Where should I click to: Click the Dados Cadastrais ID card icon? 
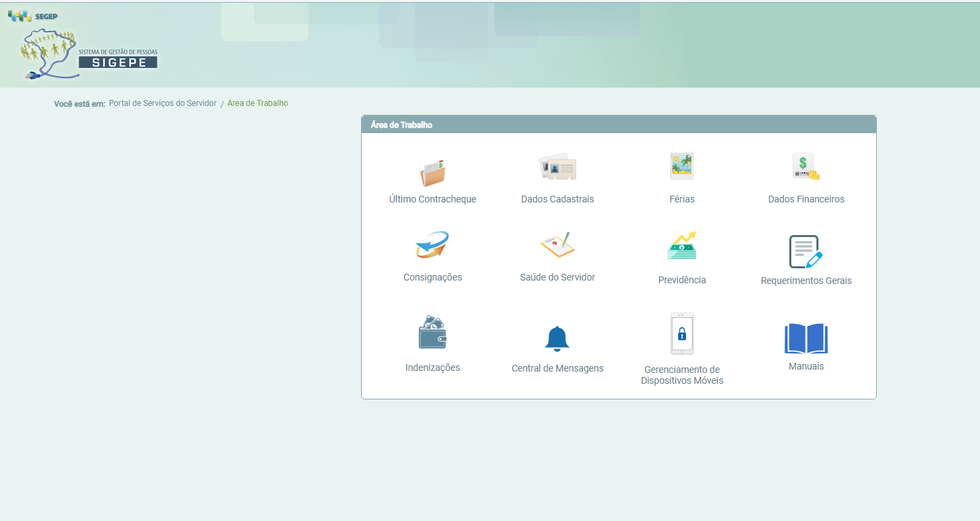pos(557,167)
